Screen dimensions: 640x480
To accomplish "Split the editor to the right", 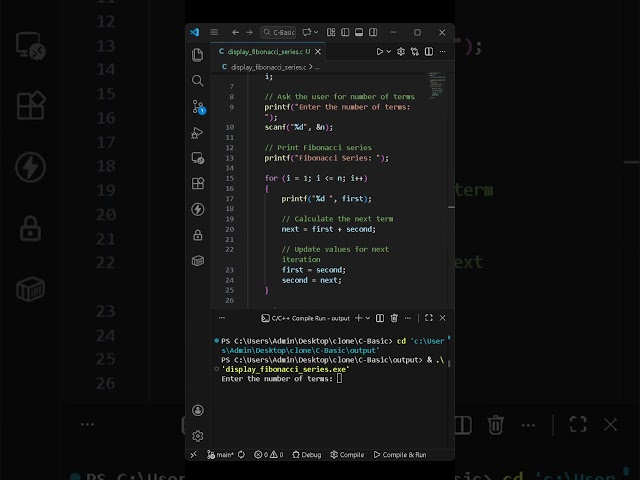I will (429, 51).
